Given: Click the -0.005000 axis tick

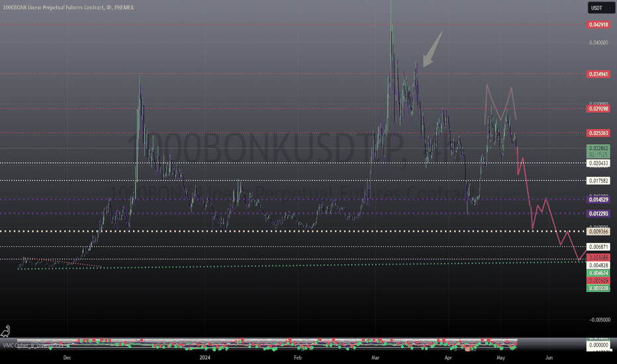Looking at the screenshot, I should pyautogui.click(x=598, y=320).
